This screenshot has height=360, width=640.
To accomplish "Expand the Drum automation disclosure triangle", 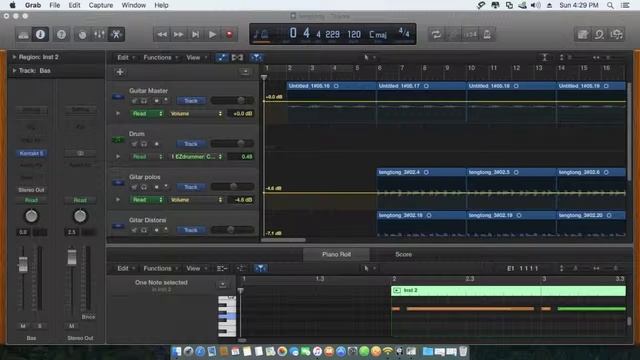I will click(118, 157).
